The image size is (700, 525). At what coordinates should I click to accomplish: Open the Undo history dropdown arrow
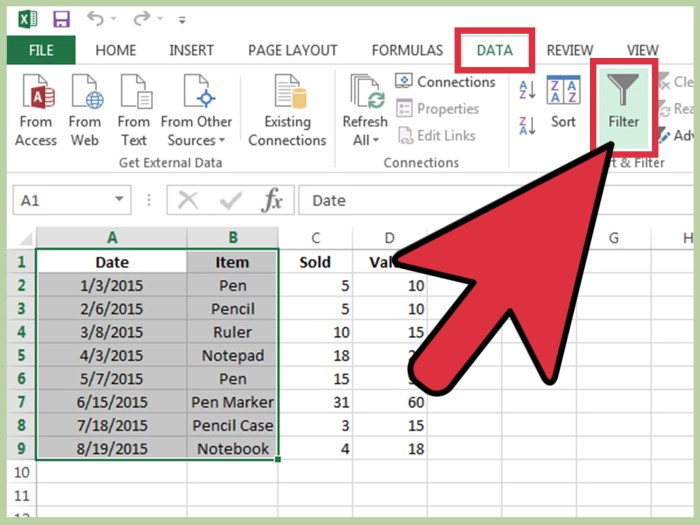[113, 19]
